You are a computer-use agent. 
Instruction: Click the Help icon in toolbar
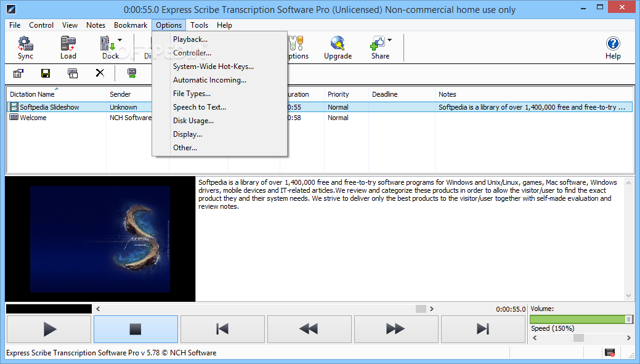click(x=613, y=48)
